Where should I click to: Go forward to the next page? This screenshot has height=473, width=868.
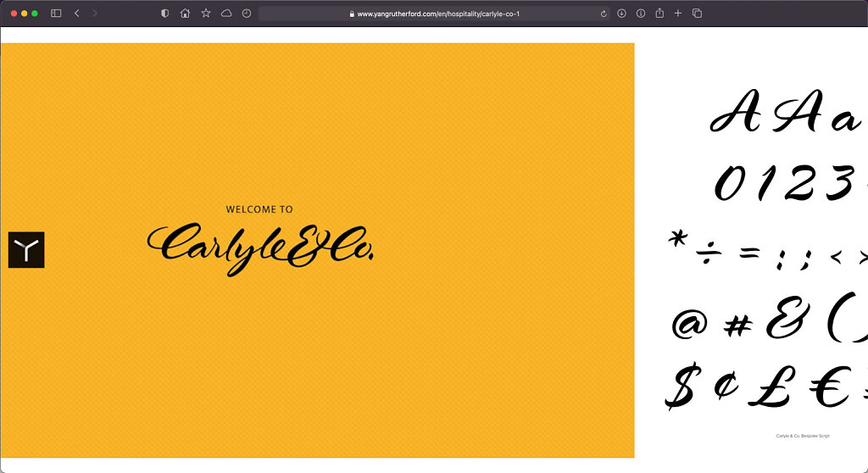pos(95,14)
